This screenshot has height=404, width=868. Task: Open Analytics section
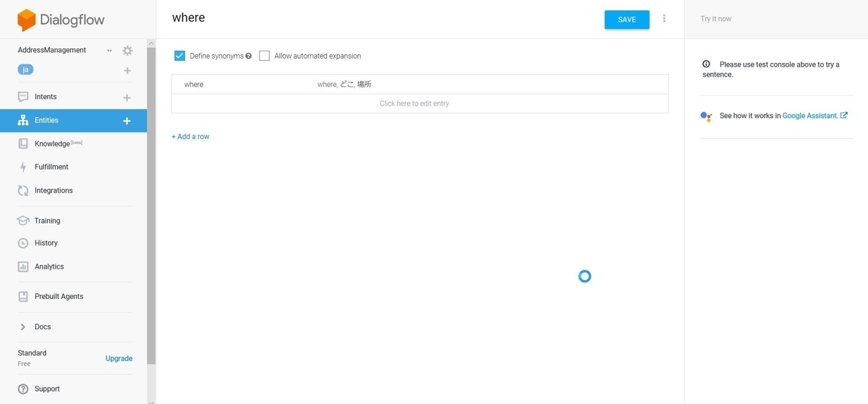(49, 266)
